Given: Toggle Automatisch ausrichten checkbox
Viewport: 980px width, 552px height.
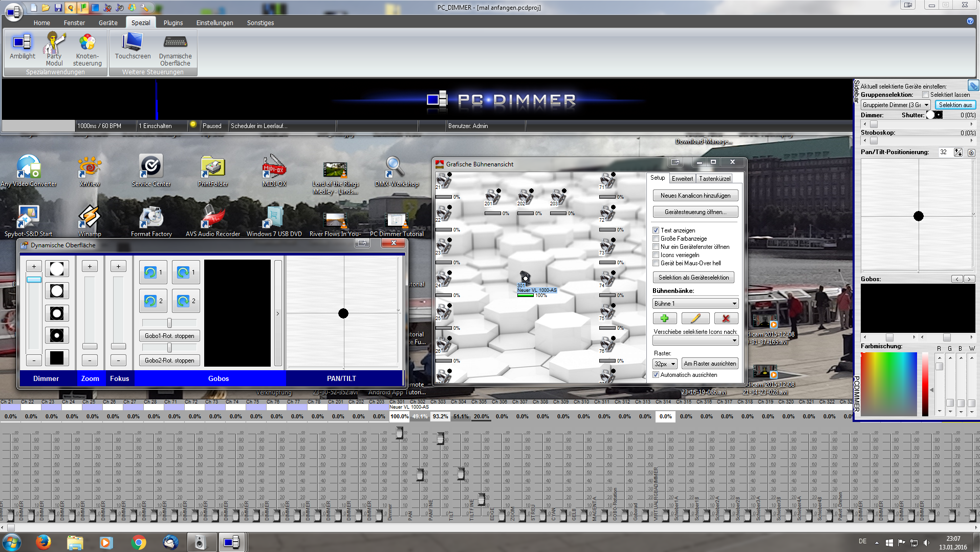Looking at the screenshot, I should pyautogui.click(x=656, y=375).
